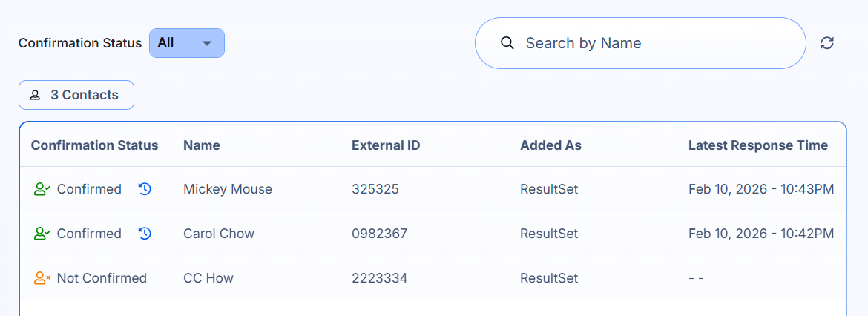Select the Carol Chow contact name
Image resolution: width=868 pixels, height=316 pixels.
click(219, 234)
